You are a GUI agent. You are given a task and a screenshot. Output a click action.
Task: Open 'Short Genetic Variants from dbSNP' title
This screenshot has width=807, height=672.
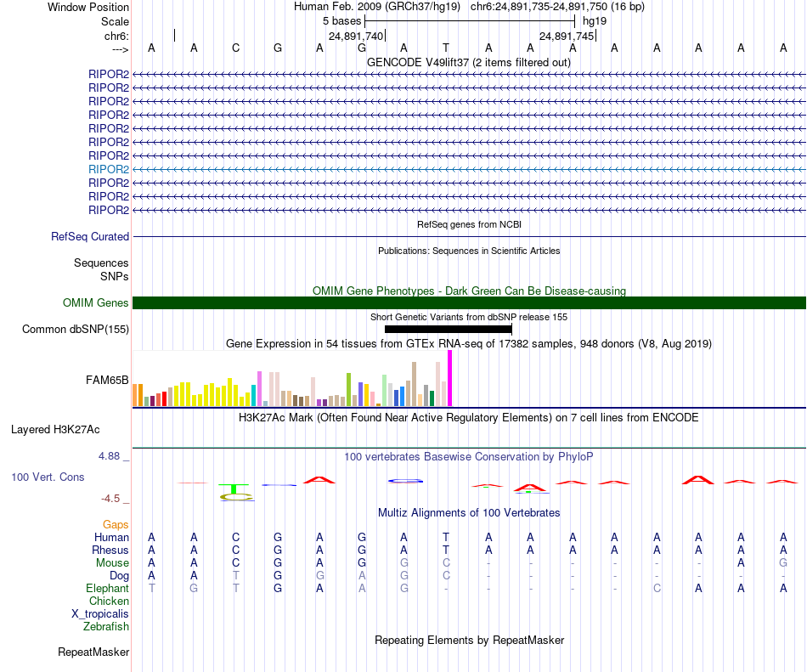[469, 317]
